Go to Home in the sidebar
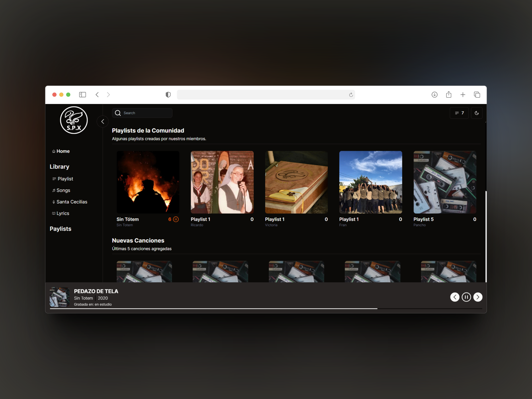532x399 pixels. pos(61,151)
